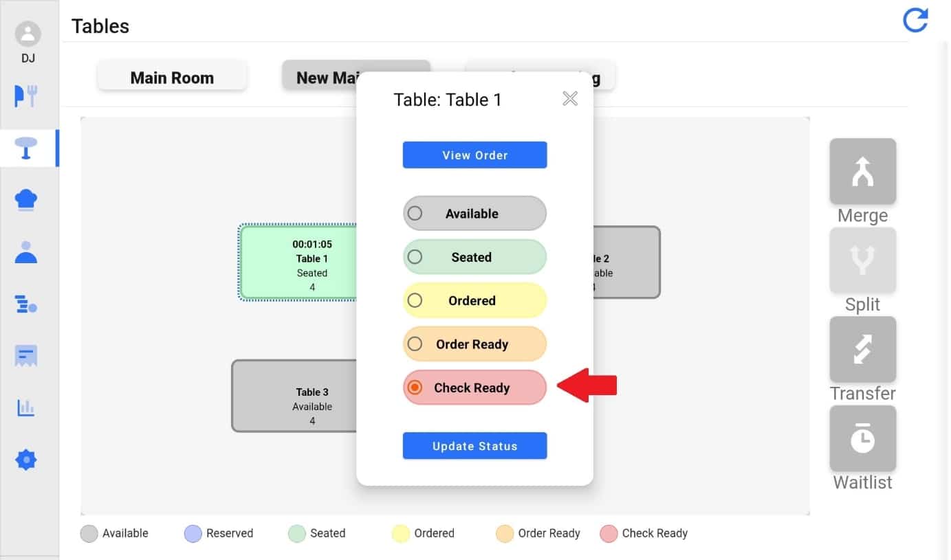Open the settings gear icon in sidebar
Screen dimensions: 951x560
click(26, 460)
